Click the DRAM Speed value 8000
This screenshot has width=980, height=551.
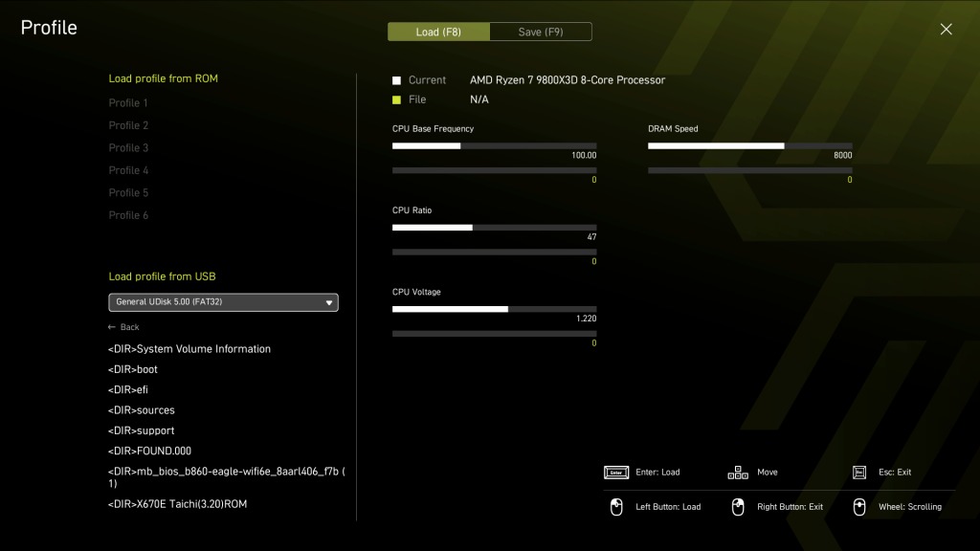842,156
